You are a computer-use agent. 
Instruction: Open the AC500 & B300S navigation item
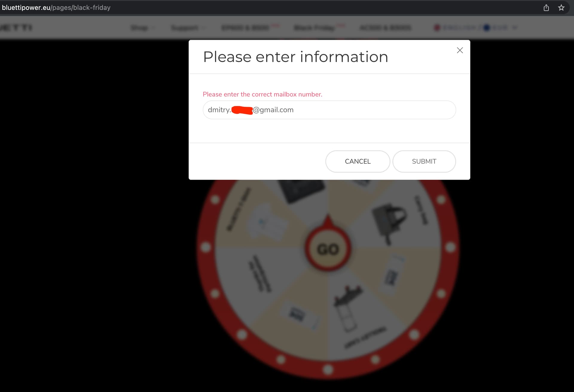tap(385, 28)
